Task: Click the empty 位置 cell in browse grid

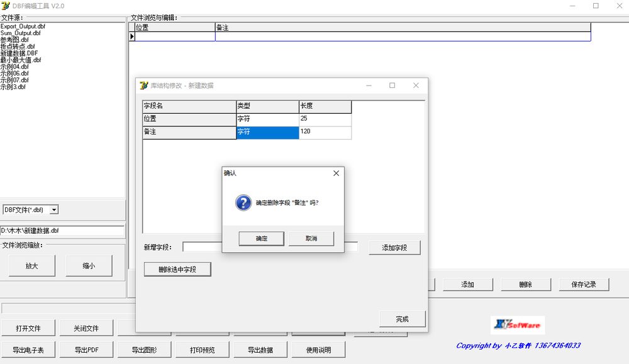Action: pos(175,36)
